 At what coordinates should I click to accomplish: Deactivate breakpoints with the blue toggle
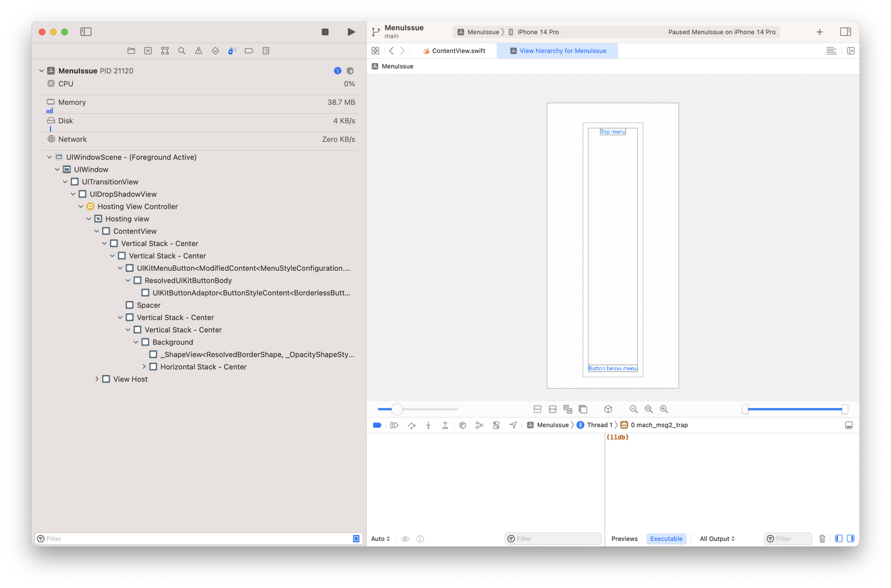[x=377, y=425]
